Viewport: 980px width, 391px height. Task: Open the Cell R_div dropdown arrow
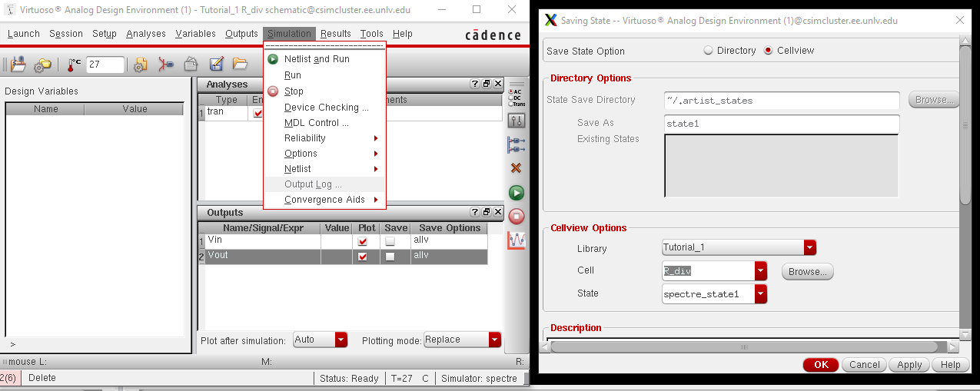pyautogui.click(x=761, y=270)
